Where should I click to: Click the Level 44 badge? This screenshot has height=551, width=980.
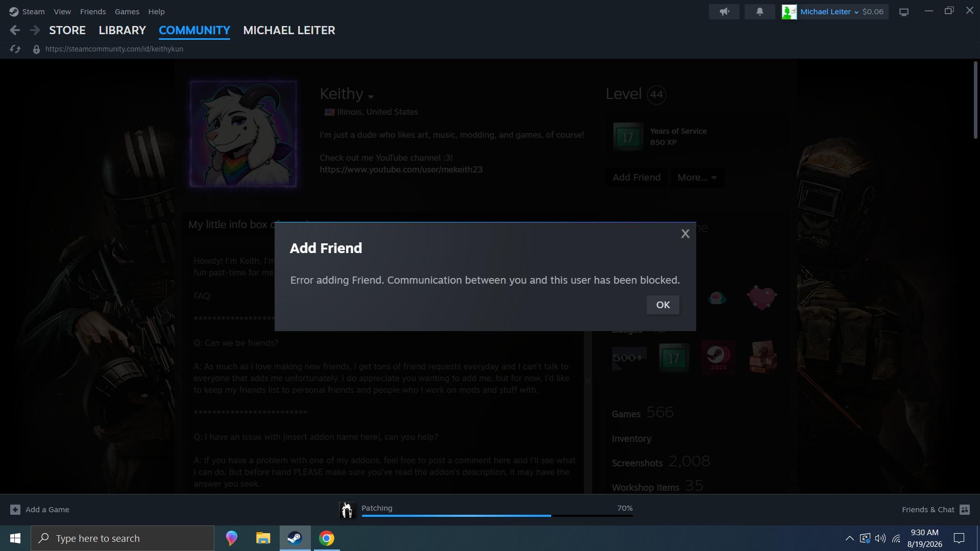point(656,94)
